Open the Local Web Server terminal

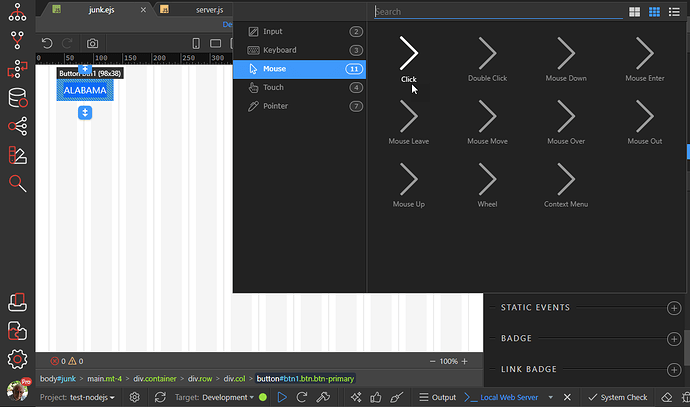pyautogui.click(x=501, y=397)
